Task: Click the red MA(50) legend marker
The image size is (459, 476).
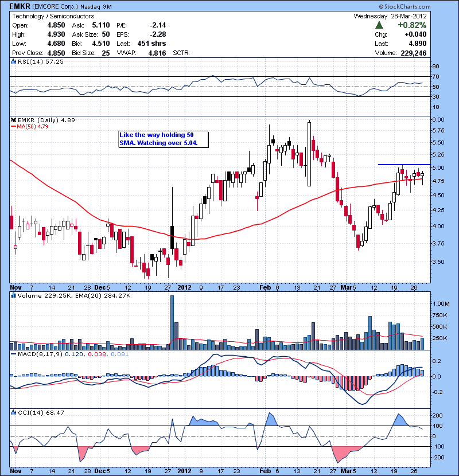Action: tap(13, 127)
